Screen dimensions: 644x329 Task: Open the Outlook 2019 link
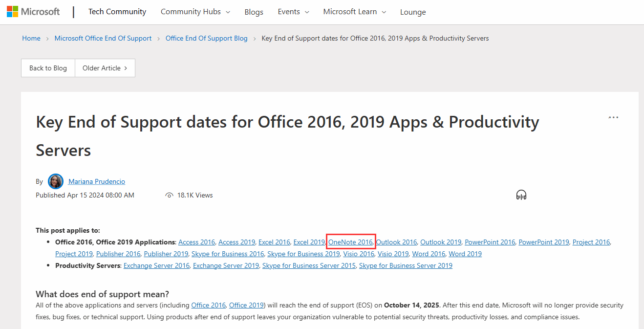(441, 242)
